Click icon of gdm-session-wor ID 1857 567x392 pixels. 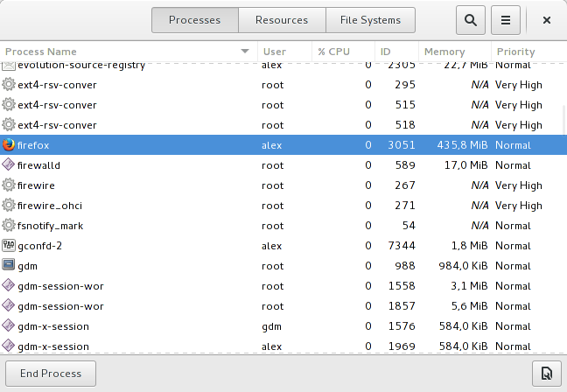[9, 306]
